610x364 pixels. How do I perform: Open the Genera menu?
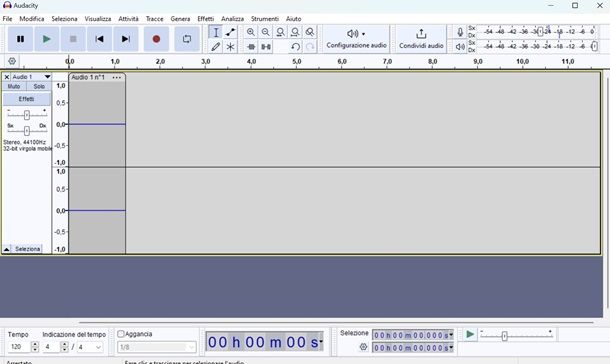click(180, 19)
